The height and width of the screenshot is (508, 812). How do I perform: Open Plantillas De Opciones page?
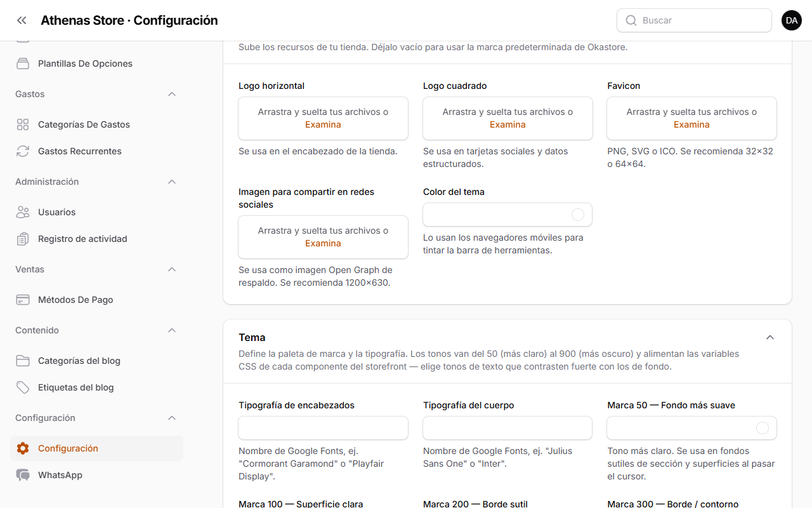(96, 63)
